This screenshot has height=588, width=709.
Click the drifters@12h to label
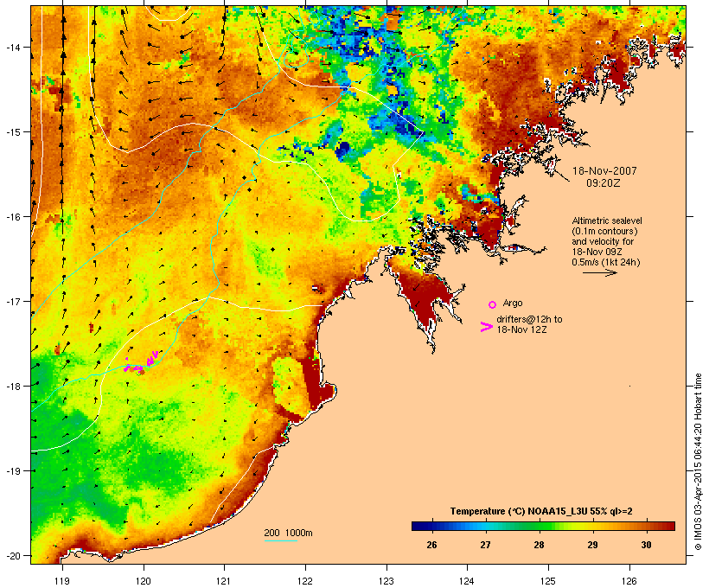point(529,319)
